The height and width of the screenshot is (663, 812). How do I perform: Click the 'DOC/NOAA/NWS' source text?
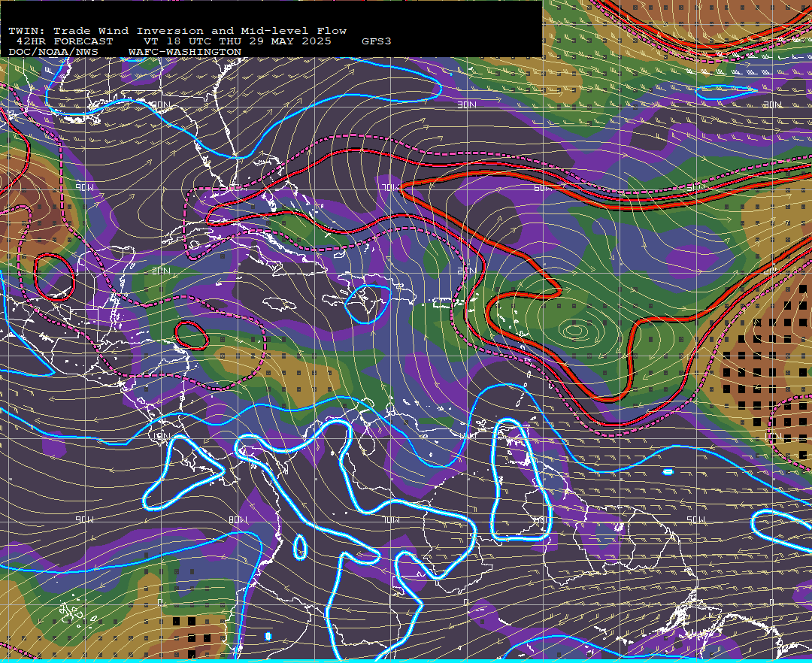pos(53,53)
